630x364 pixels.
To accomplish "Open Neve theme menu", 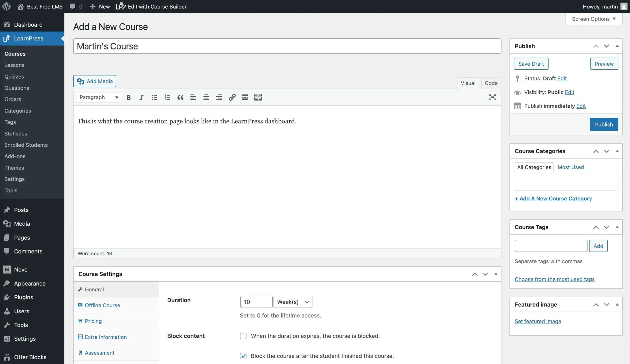I will [x=32, y=269].
